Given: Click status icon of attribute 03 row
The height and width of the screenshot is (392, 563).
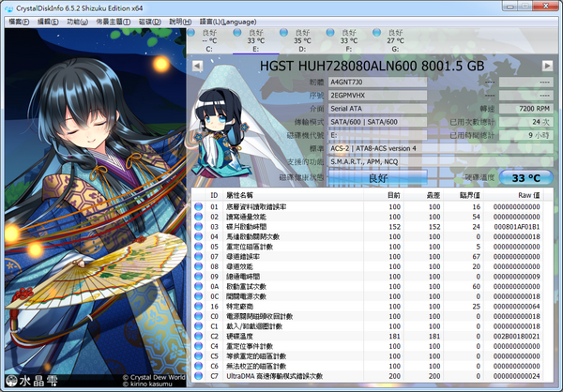Looking at the screenshot, I should tap(198, 227).
